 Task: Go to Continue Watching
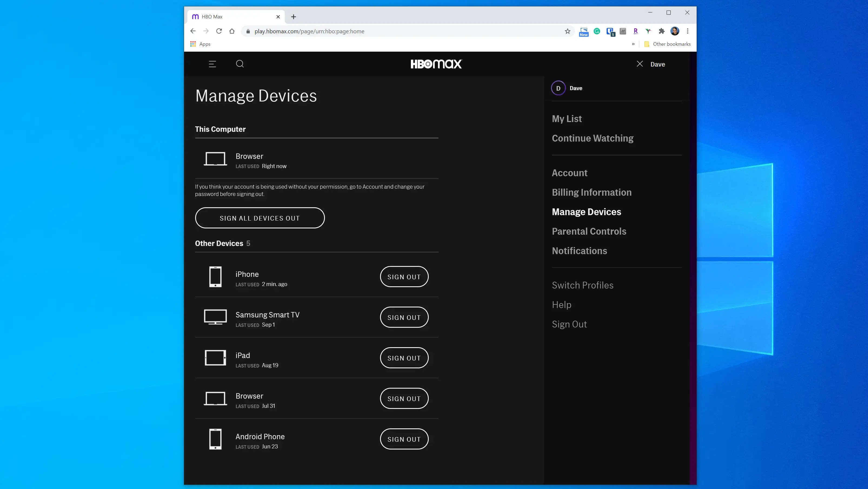pos(592,138)
